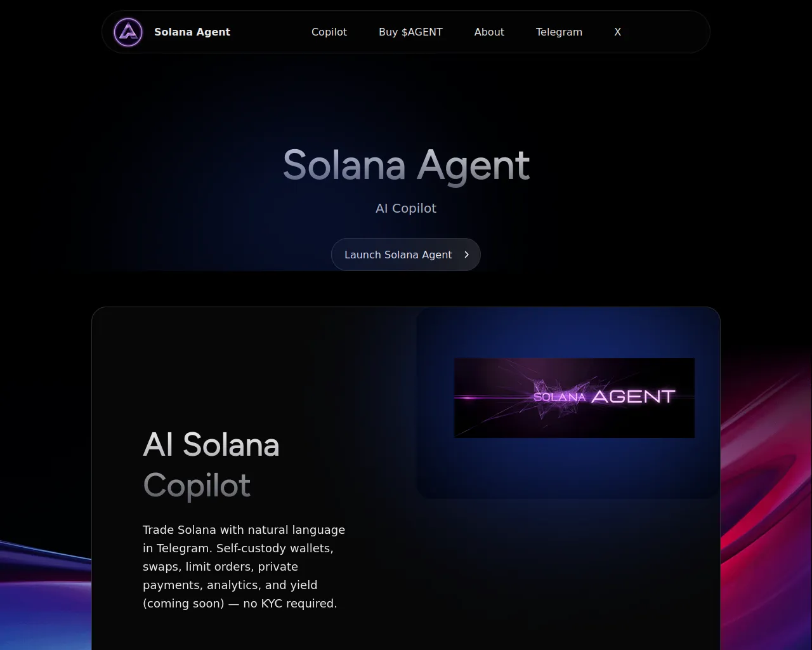The height and width of the screenshot is (650, 812).
Task: Launch Solana Agent via the hero button text
Action: click(x=398, y=255)
